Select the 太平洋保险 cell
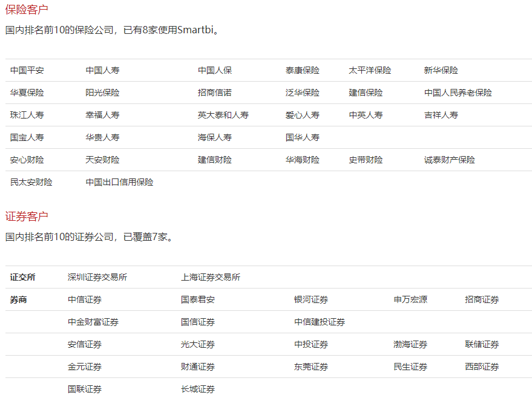The width and height of the screenshot is (532, 398). click(370, 70)
